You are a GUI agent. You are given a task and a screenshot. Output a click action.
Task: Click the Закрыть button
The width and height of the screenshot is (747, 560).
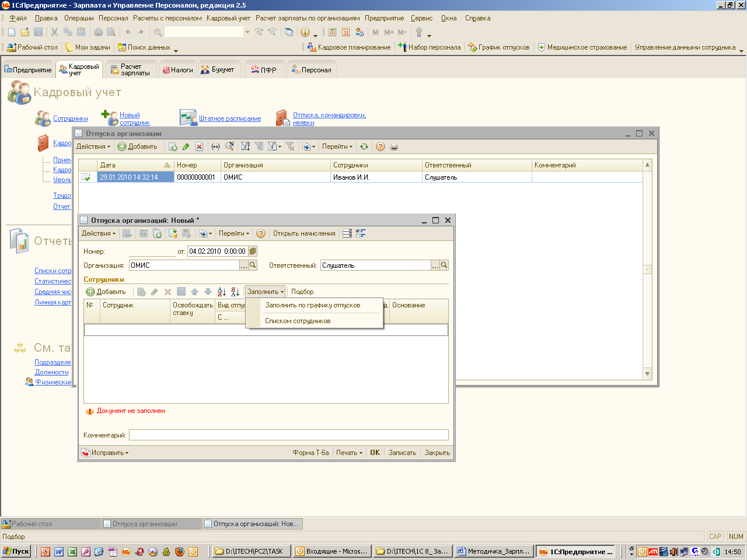[437, 453]
